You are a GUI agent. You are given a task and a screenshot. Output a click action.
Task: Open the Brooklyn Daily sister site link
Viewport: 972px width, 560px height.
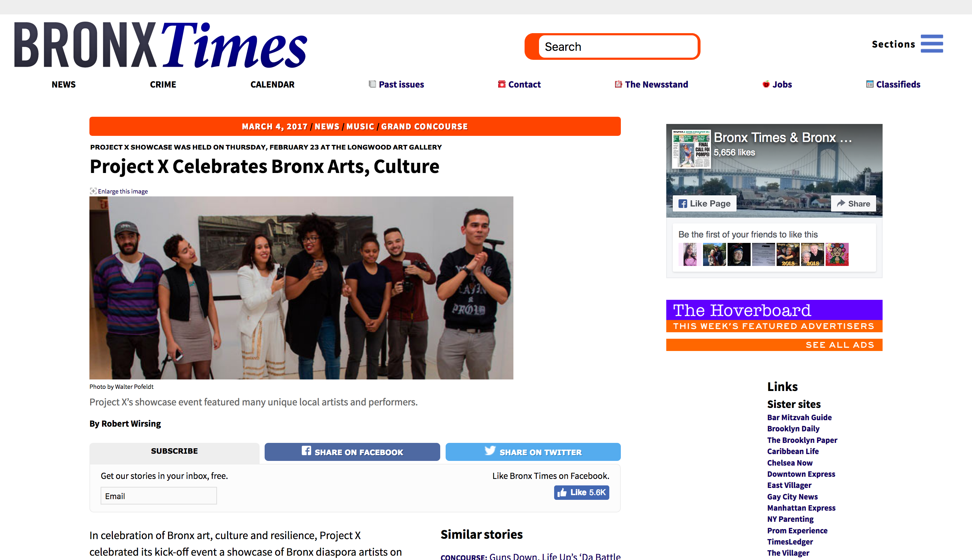pos(793,428)
